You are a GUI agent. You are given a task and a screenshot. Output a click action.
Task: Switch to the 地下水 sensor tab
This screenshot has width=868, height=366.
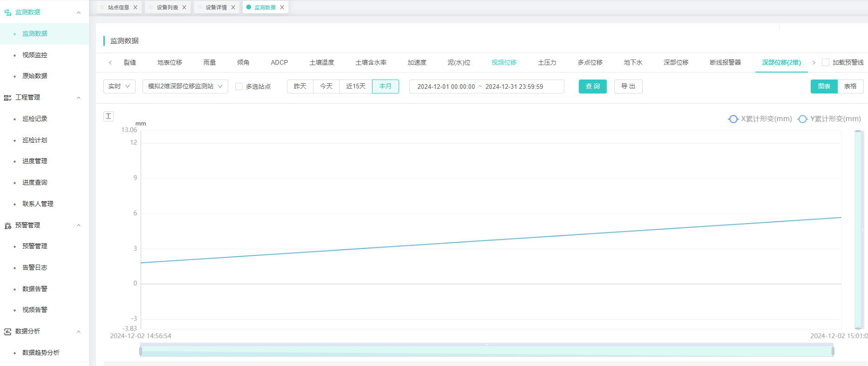(633, 62)
